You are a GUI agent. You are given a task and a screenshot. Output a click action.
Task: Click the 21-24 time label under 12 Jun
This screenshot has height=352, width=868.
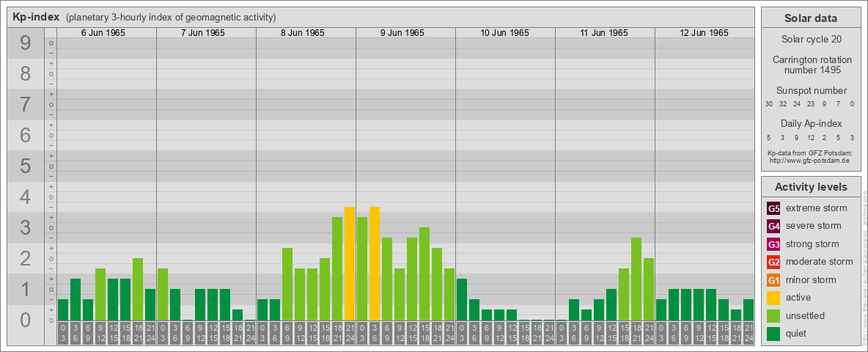pyautogui.click(x=748, y=333)
